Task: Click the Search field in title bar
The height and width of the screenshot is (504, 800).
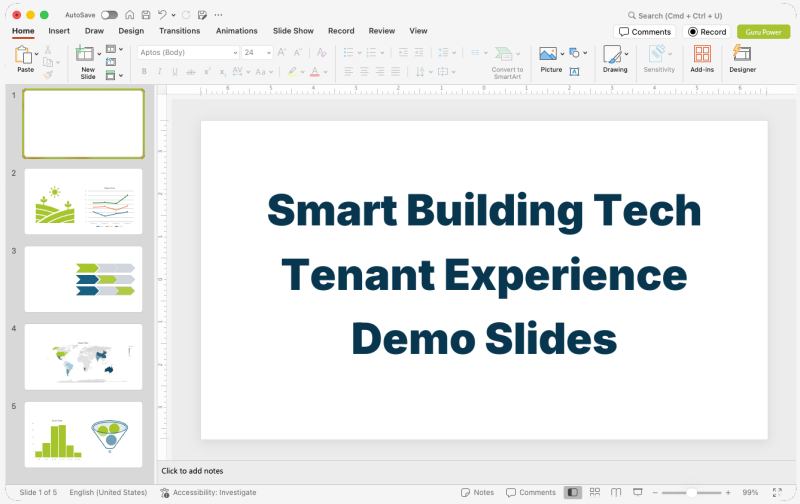Action: 676,16
